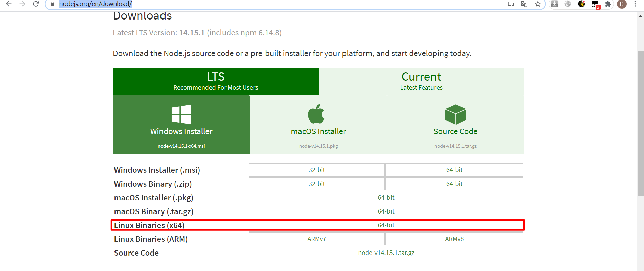Click the node-v14.15.1.tar.gz text under Source Code card
The image size is (644, 271).
(x=456, y=146)
